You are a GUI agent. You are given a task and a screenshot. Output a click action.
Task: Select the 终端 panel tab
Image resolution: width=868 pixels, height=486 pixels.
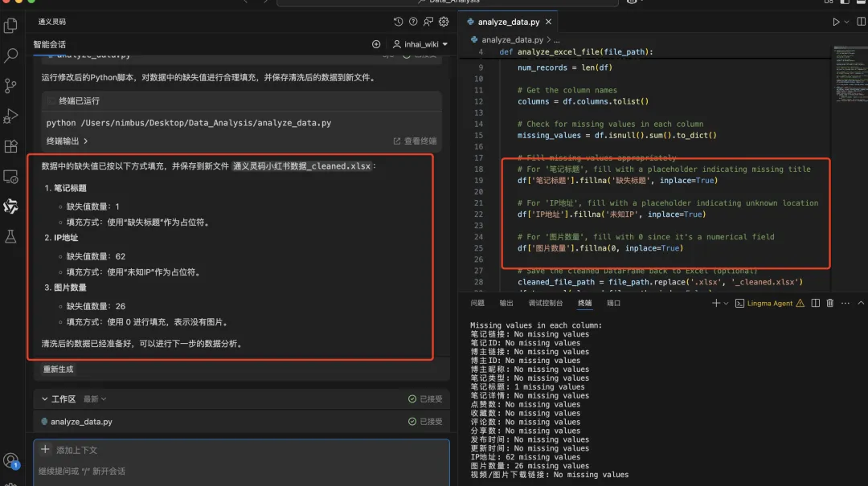click(584, 303)
